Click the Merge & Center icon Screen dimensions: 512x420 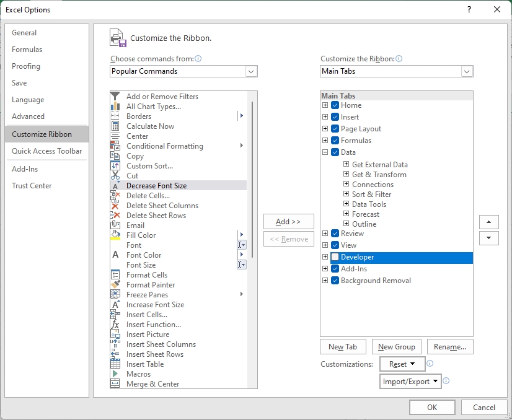[x=115, y=384]
